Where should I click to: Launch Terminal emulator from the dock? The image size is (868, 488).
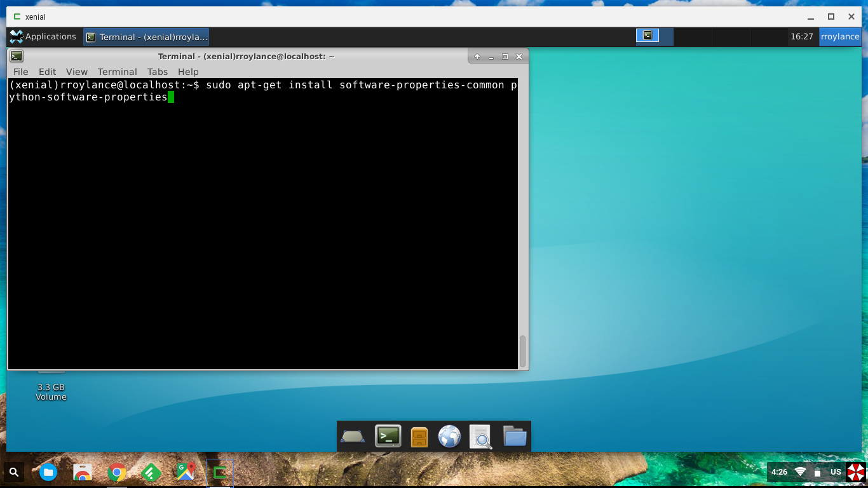[x=388, y=436]
